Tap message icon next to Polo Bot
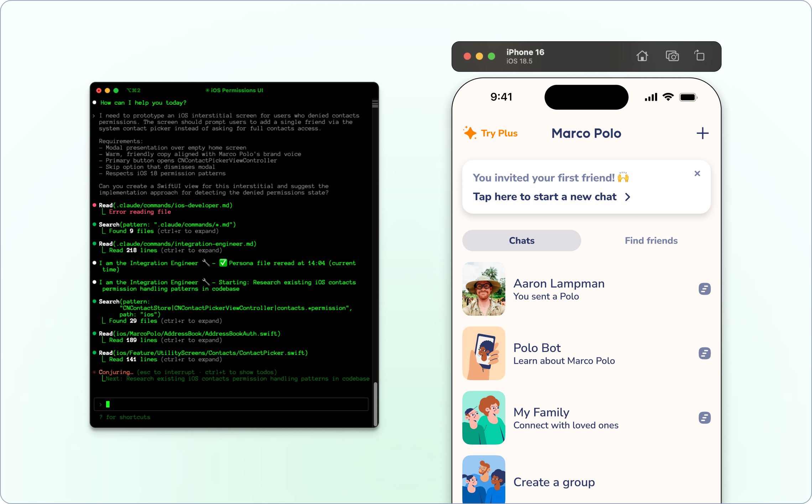Screen dimensions: 812x504 click(704, 353)
